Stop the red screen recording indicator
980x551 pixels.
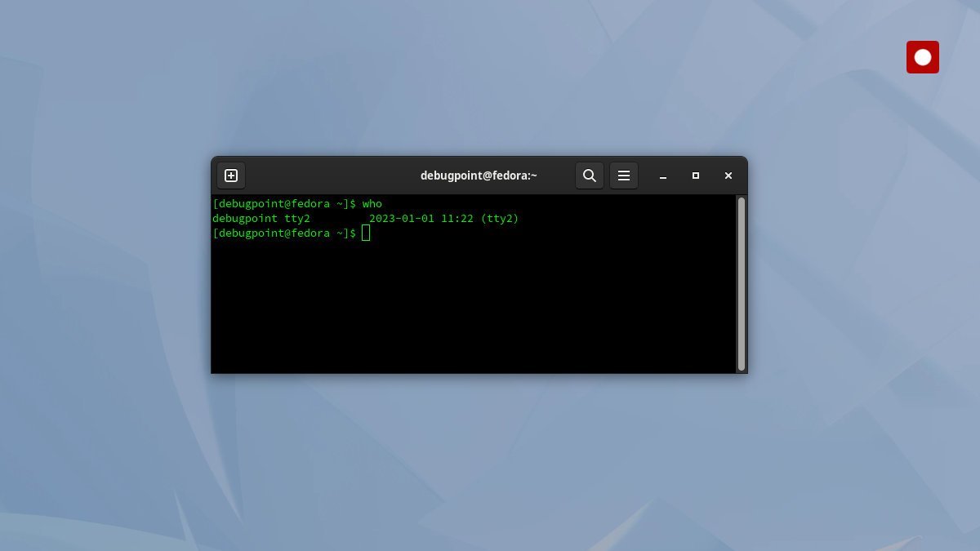pos(923,57)
